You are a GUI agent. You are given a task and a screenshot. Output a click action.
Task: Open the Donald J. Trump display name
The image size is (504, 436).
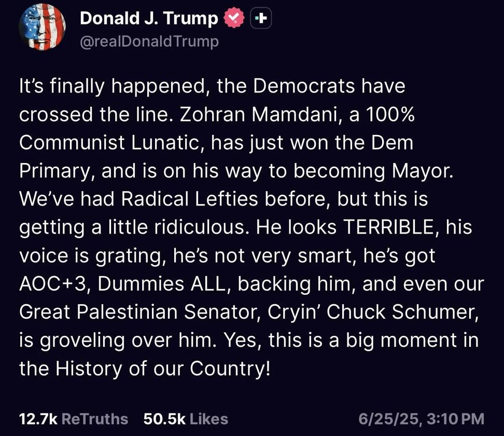(149, 18)
